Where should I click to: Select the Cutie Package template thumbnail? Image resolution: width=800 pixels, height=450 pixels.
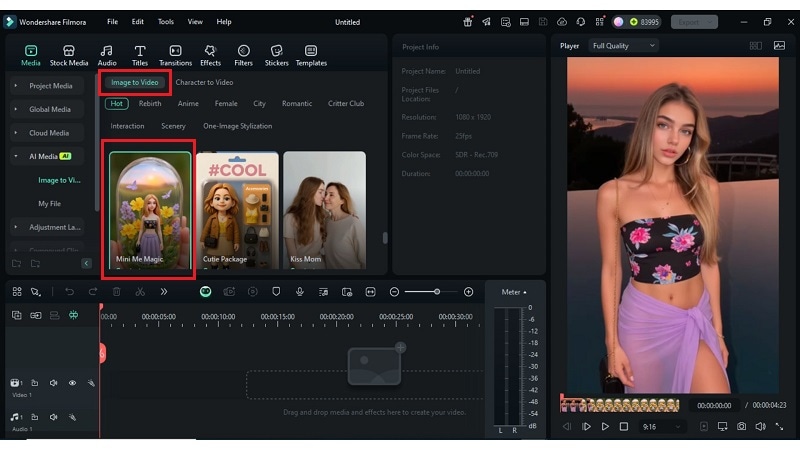[236, 212]
